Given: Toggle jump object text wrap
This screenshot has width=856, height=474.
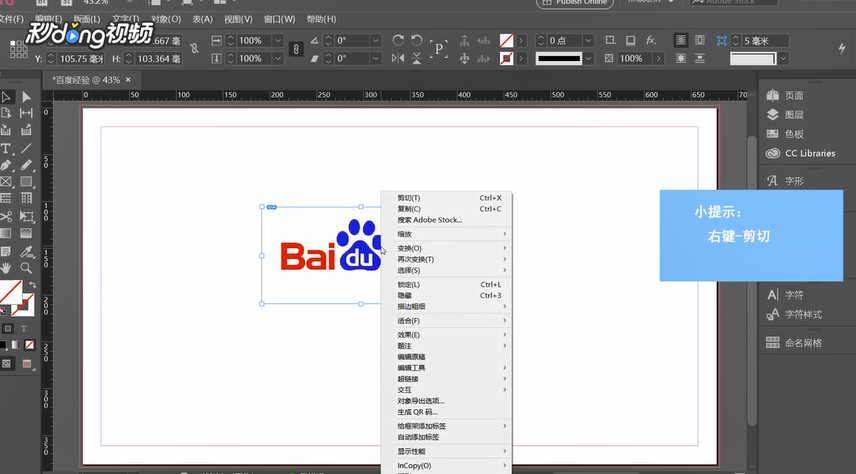Looking at the screenshot, I should click(699, 58).
